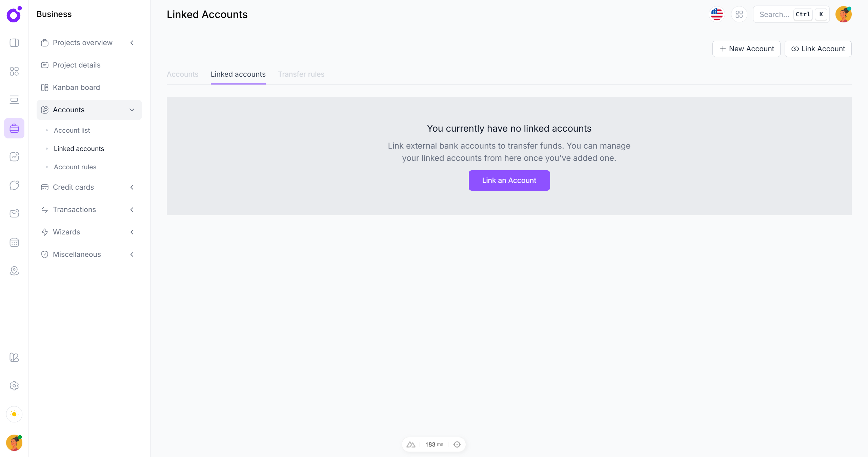Open the calendar icon in the sidebar rail

pos(14,242)
